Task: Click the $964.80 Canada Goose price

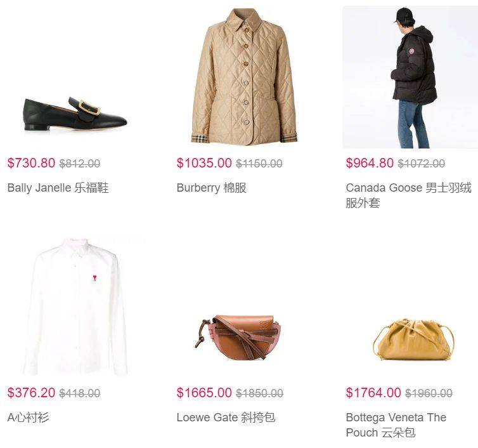Action: [370, 163]
